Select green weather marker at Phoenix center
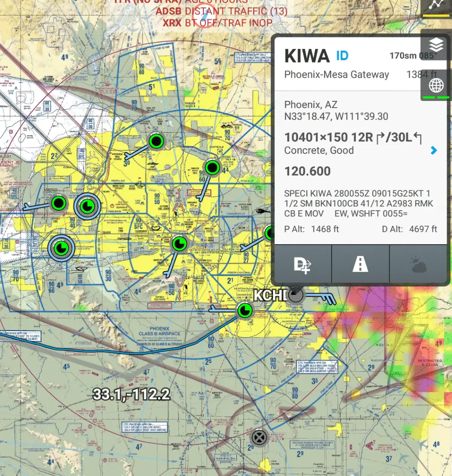 click(179, 244)
